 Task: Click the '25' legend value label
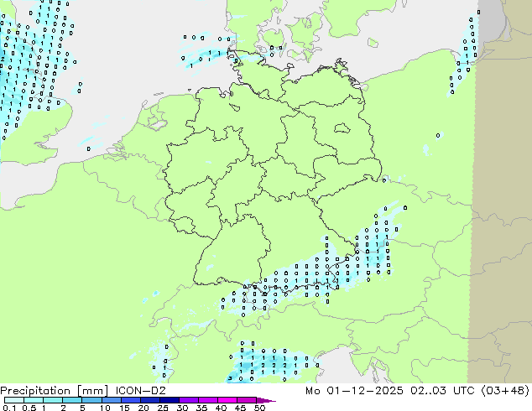coord(163,408)
